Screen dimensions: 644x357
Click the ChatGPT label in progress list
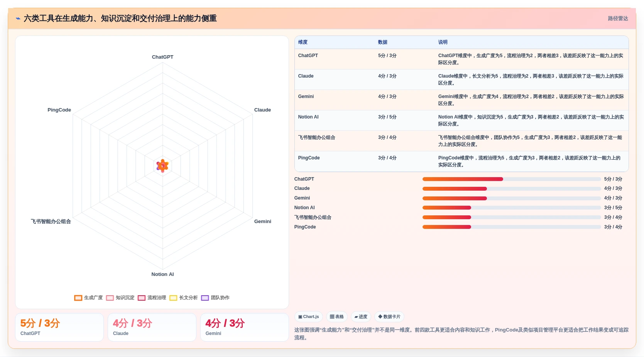point(304,179)
